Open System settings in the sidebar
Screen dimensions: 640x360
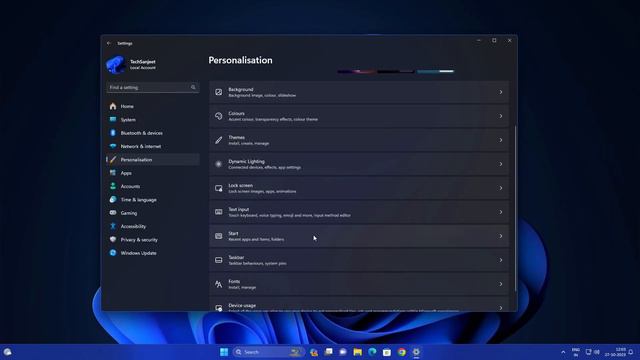click(153, 120)
